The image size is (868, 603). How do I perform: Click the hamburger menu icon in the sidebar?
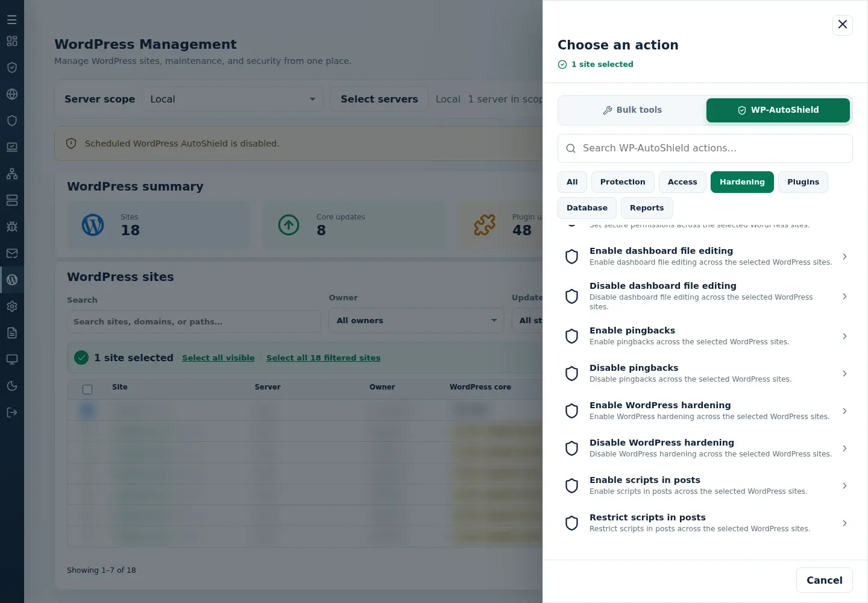tap(12, 20)
